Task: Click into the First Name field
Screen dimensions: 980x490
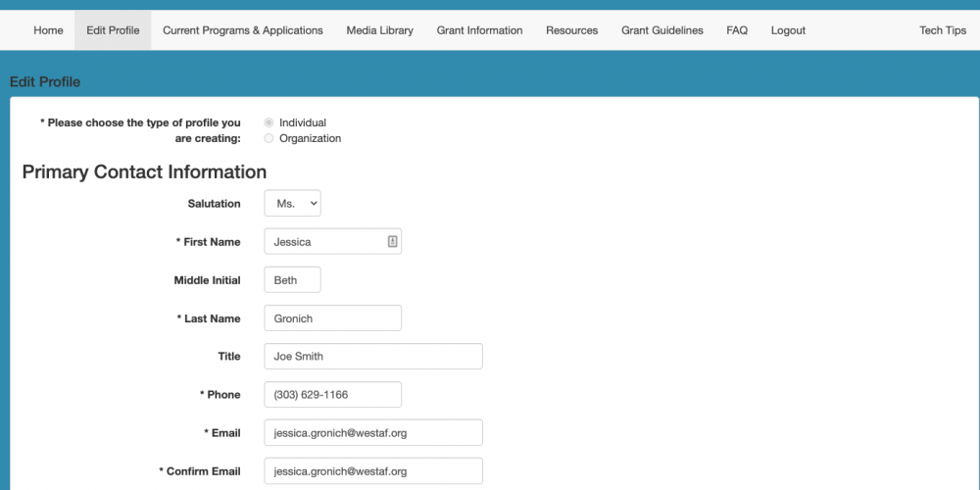Action: pyautogui.click(x=332, y=241)
